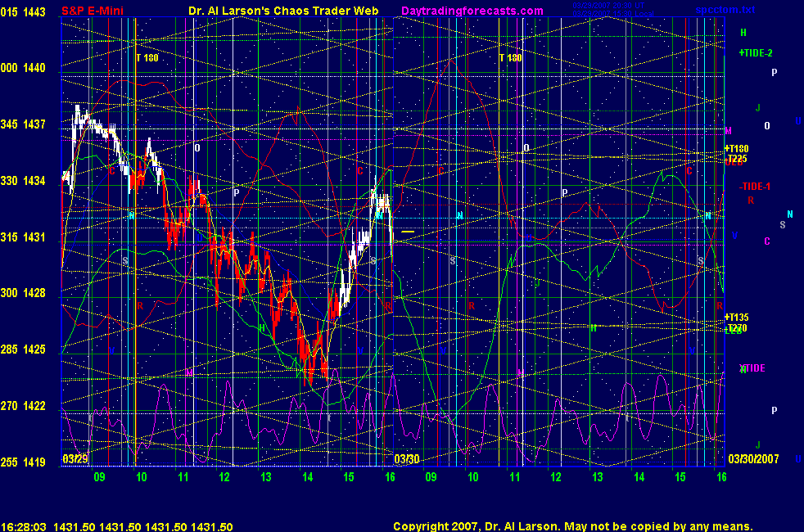
Task: Click the spcctom.txt file name label
Action: [725, 10]
